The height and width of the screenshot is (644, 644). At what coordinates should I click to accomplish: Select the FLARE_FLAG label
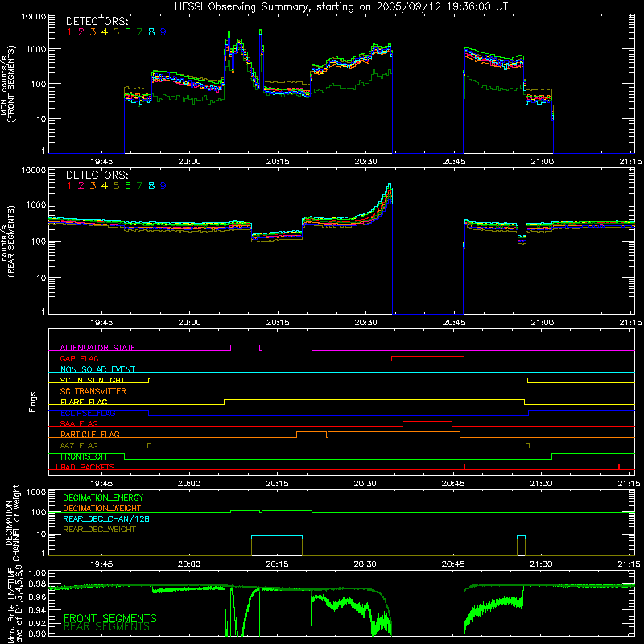(x=84, y=402)
